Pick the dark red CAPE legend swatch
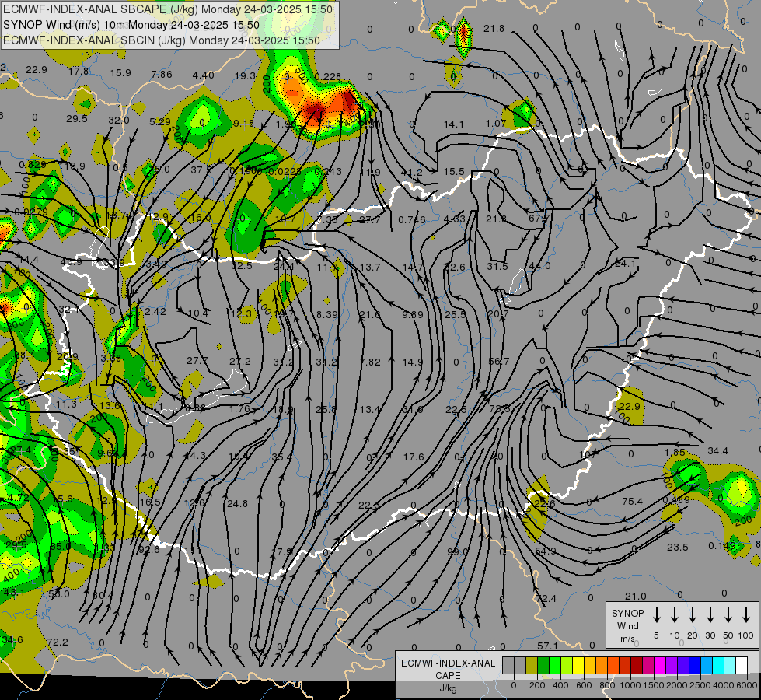The width and height of the screenshot is (761, 700). (x=637, y=665)
